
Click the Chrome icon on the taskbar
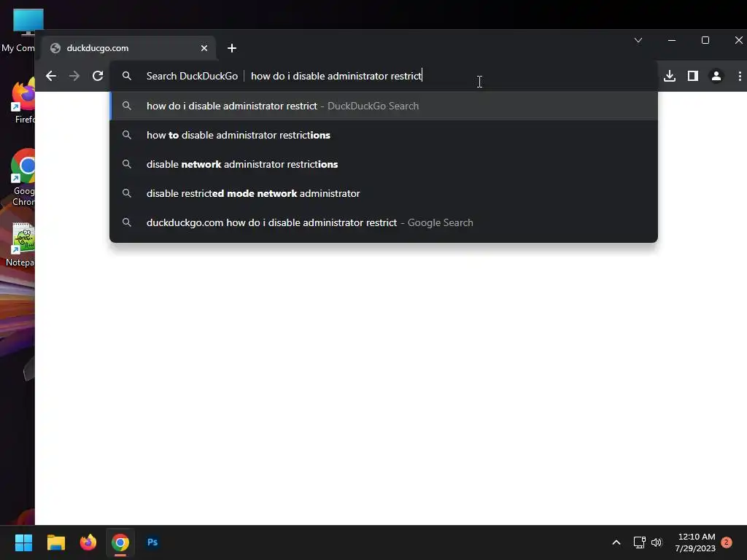(x=120, y=542)
